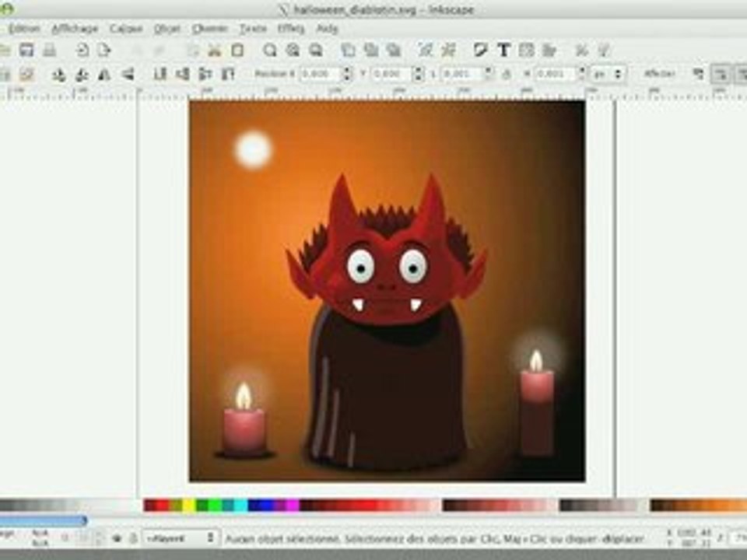
Task: Toggle scale stroke width with object
Action: (x=698, y=75)
